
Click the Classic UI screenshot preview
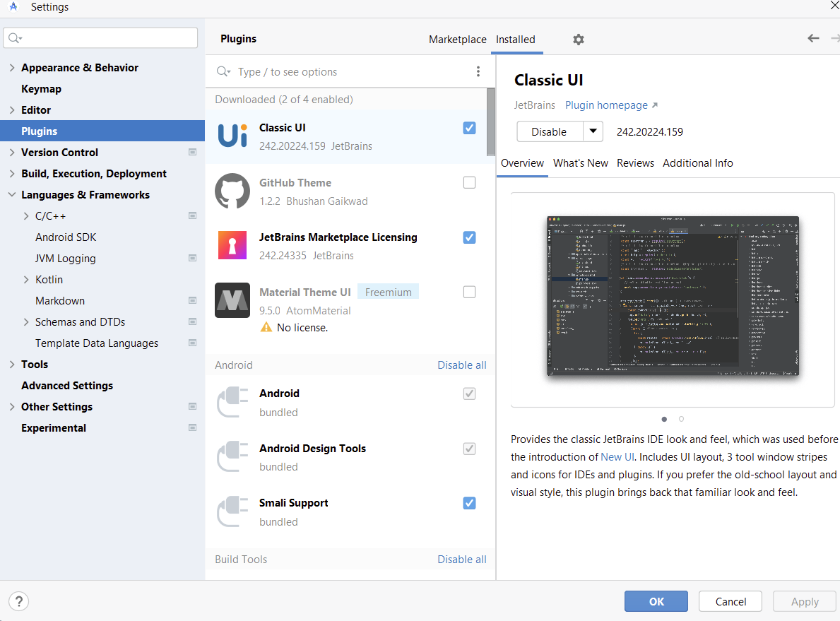point(673,296)
